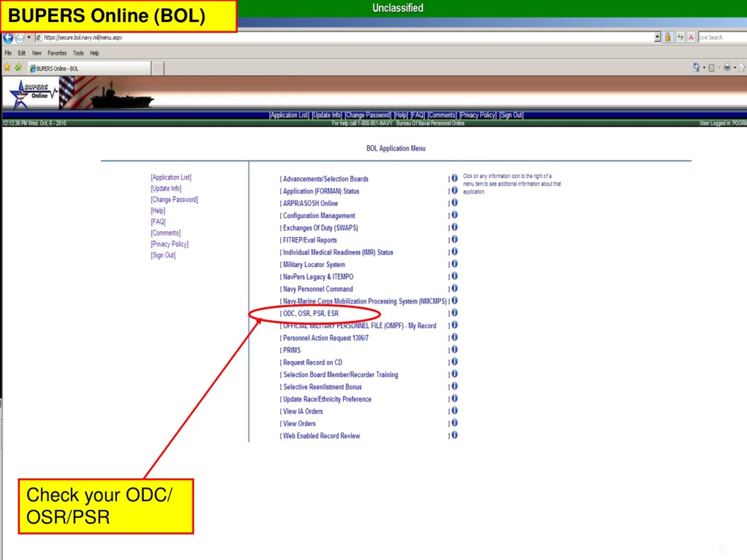Open the Tools menu
Viewport: 747px width, 560px height.
point(78,53)
